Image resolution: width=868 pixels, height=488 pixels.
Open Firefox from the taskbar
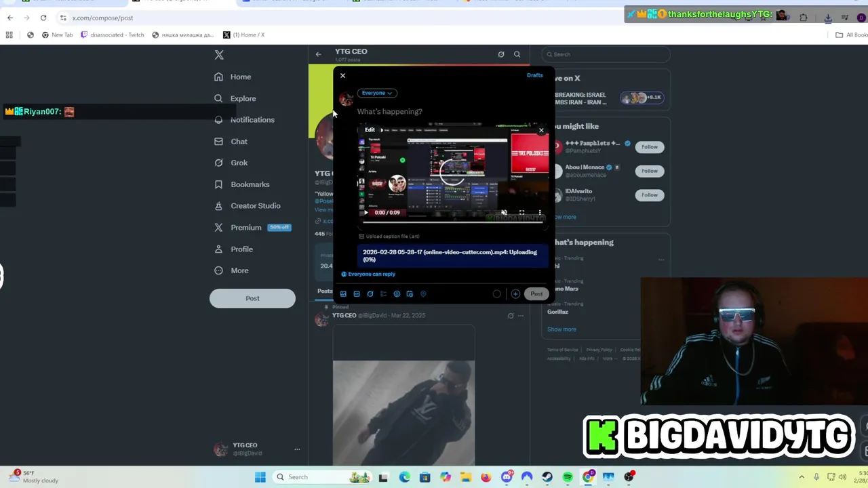[x=486, y=477]
